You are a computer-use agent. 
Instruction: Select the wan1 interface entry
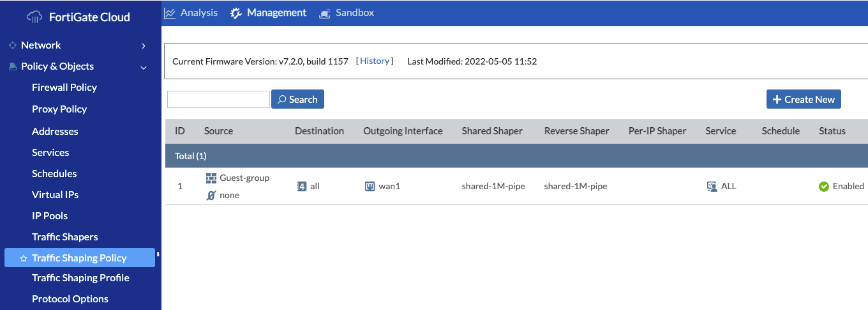coord(389,187)
